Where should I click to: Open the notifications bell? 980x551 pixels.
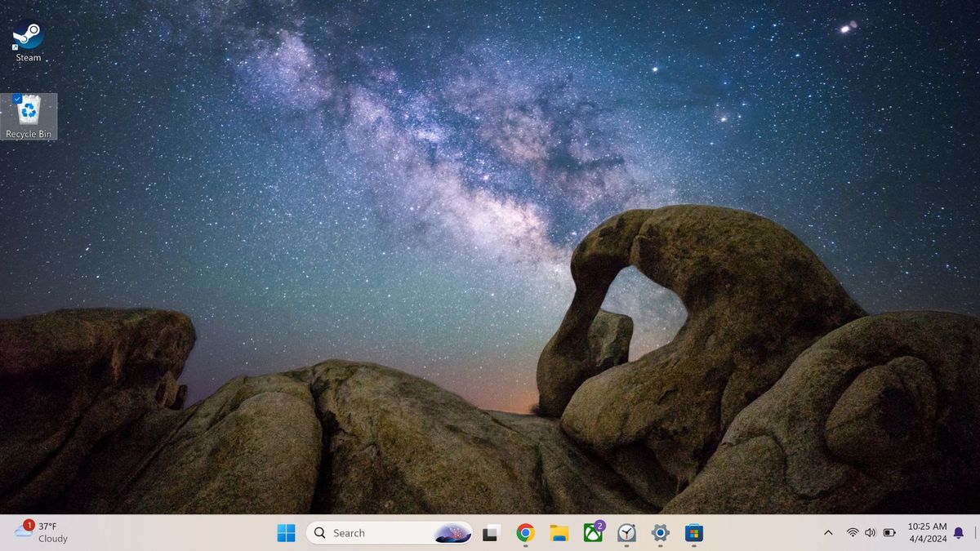click(956, 532)
